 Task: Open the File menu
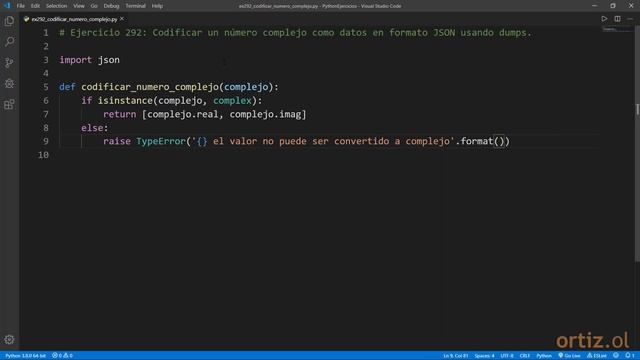click(x=20, y=6)
